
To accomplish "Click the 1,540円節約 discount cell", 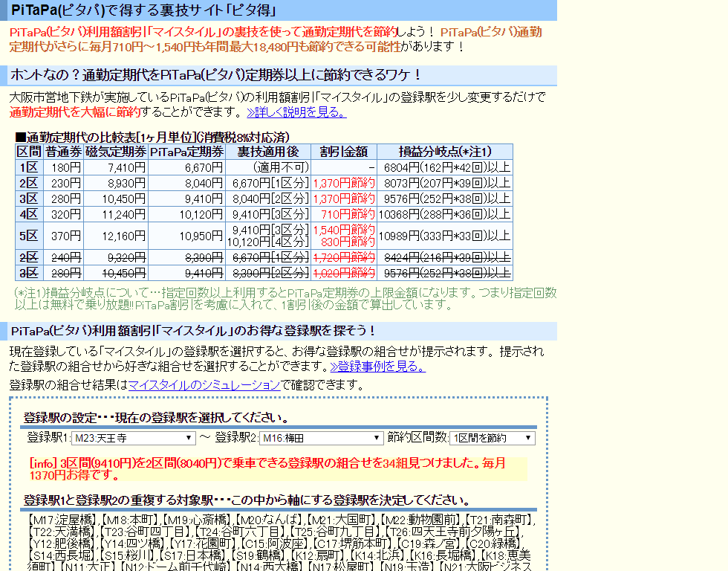I will click(x=343, y=229).
